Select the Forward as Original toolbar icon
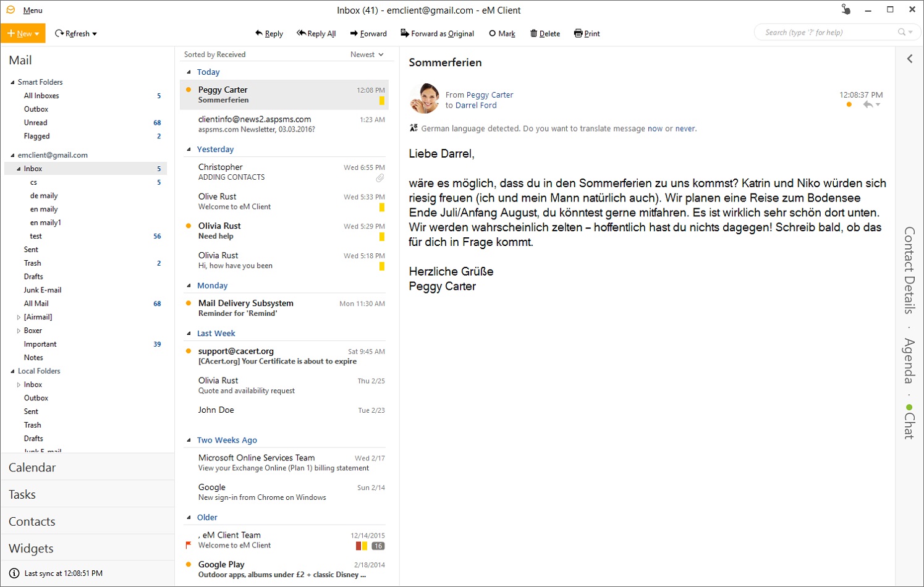The height and width of the screenshot is (587, 924). click(404, 33)
